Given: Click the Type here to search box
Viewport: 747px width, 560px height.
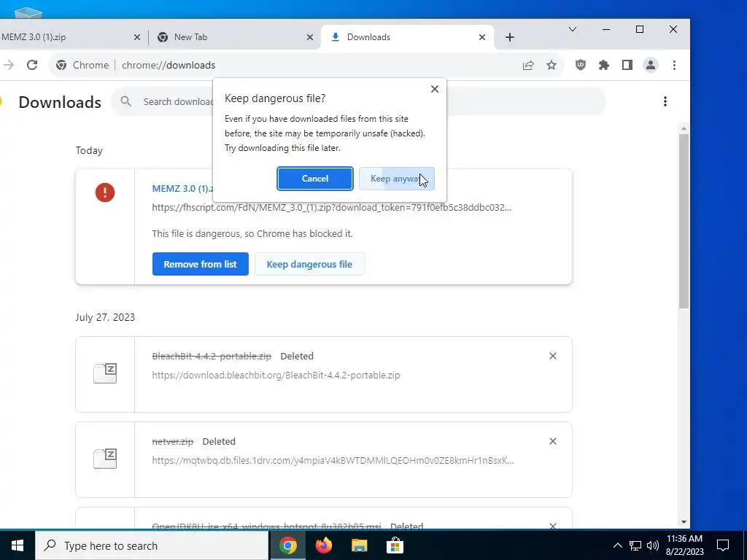Looking at the screenshot, I should pos(152,545).
